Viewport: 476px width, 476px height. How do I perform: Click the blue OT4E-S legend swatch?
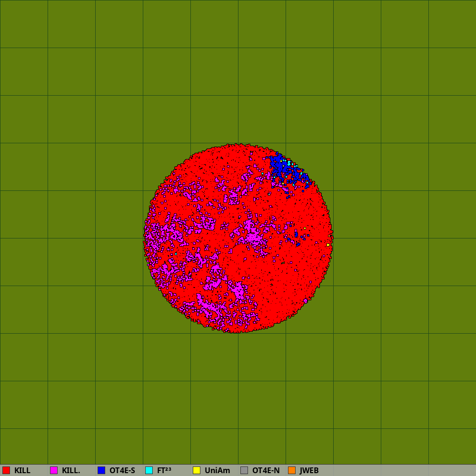tap(101, 470)
